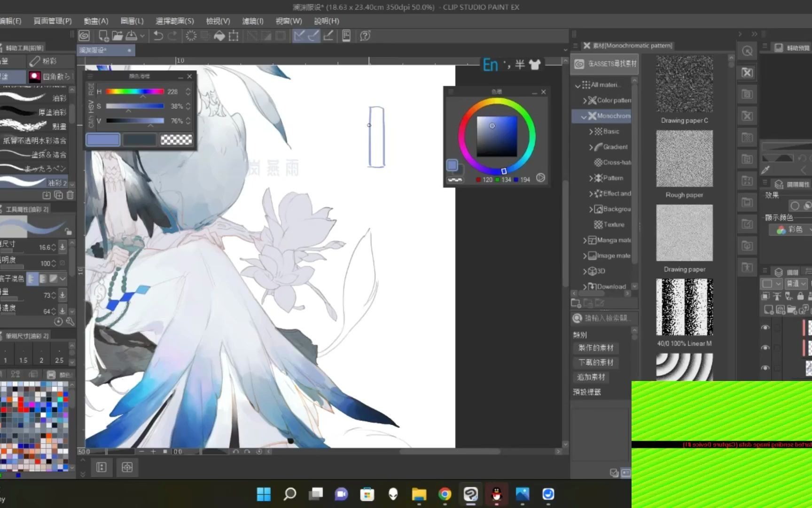812x508 pixels.
Task: Duplicate the selected sub tool
Action: click(58, 195)
